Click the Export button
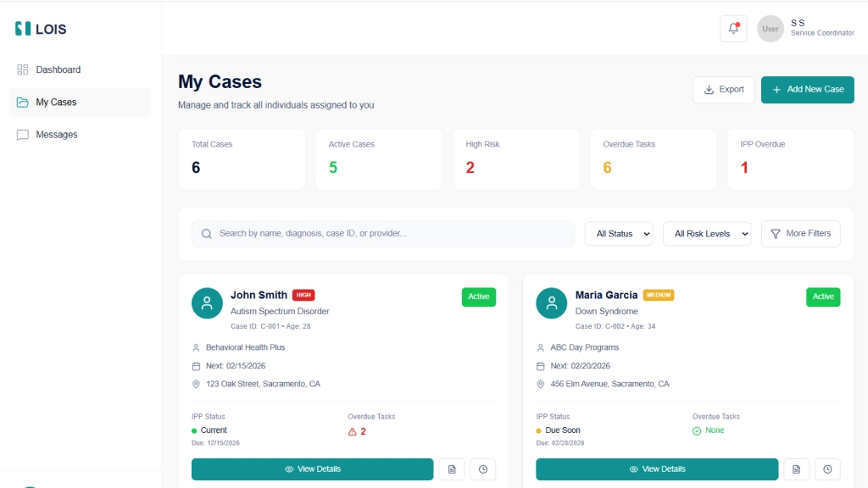This screenshot has height=488, width=868. [x=724, y=90]
